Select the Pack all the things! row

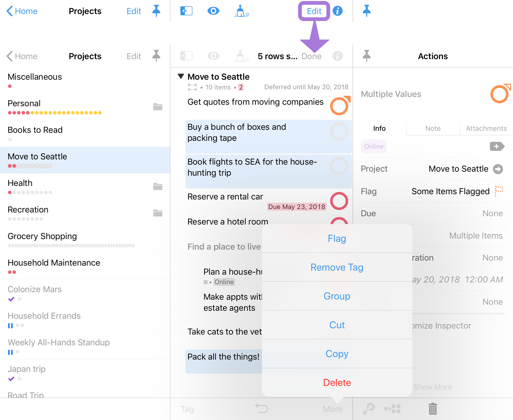coord(224,361)
